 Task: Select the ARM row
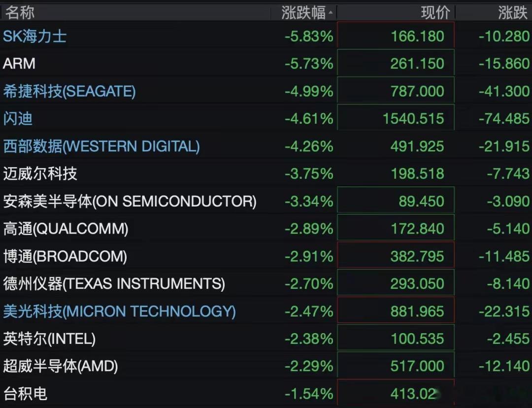pos(266,64)
